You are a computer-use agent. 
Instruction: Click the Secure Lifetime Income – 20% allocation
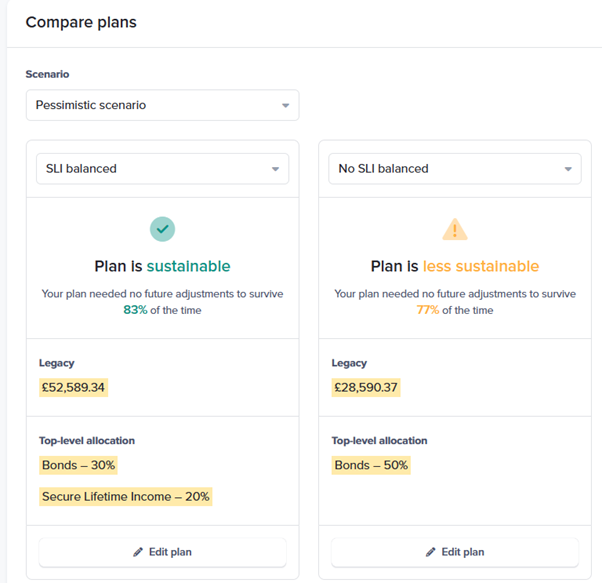point(126,496)
